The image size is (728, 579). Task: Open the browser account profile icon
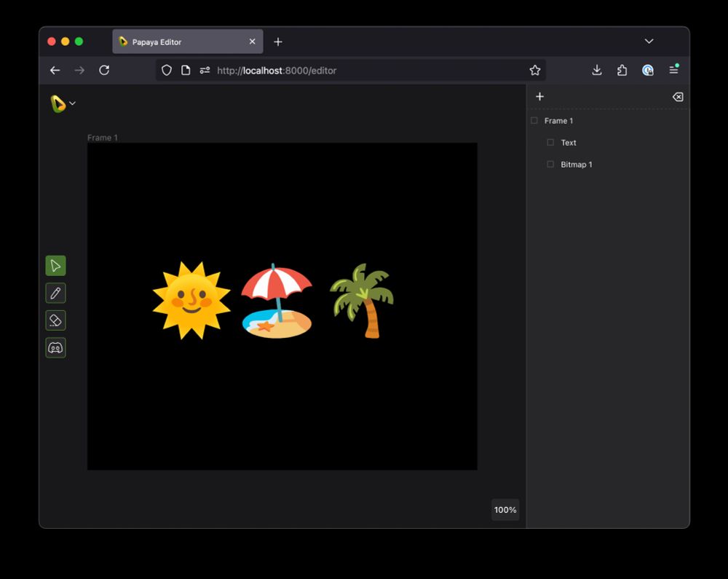[x=648, y=70]
